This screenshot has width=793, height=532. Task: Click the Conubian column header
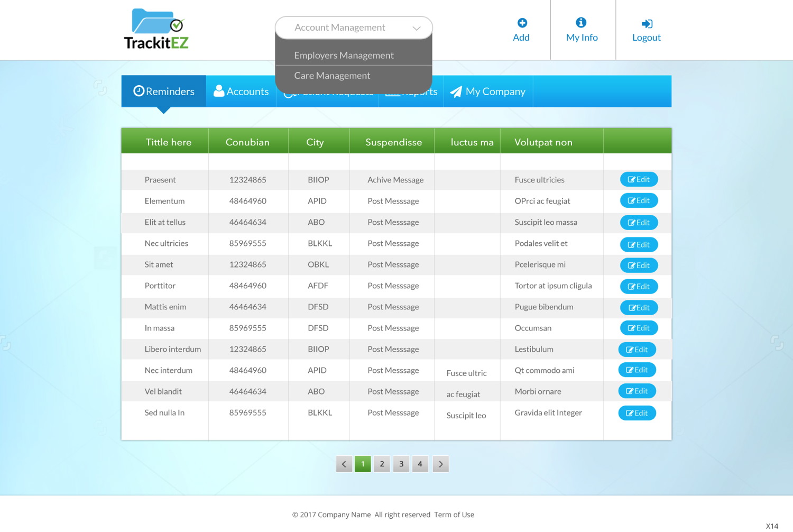click(x=247, y=142)
